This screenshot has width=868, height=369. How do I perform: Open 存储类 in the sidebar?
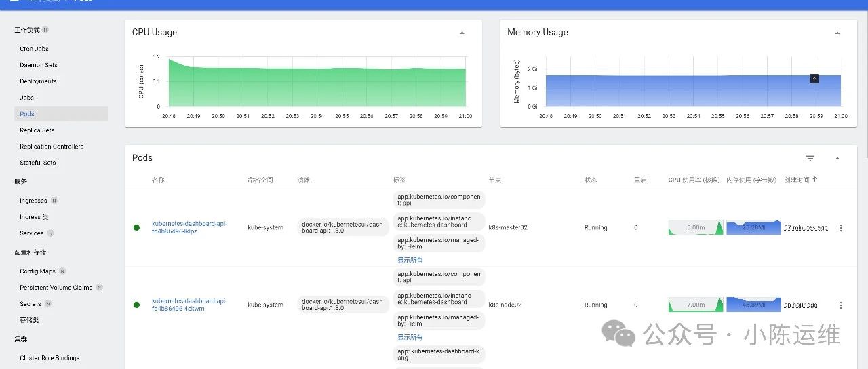(29, 320)
